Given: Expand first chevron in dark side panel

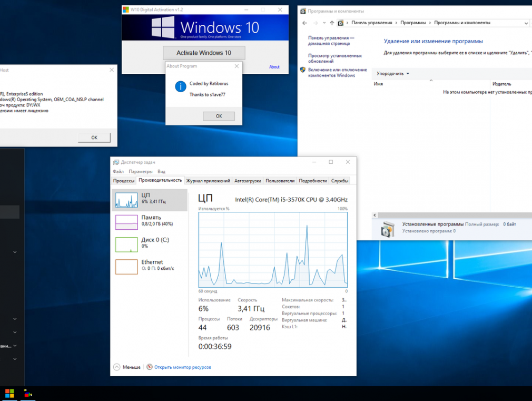Looking at the screenshot, I should pos(15,252).
